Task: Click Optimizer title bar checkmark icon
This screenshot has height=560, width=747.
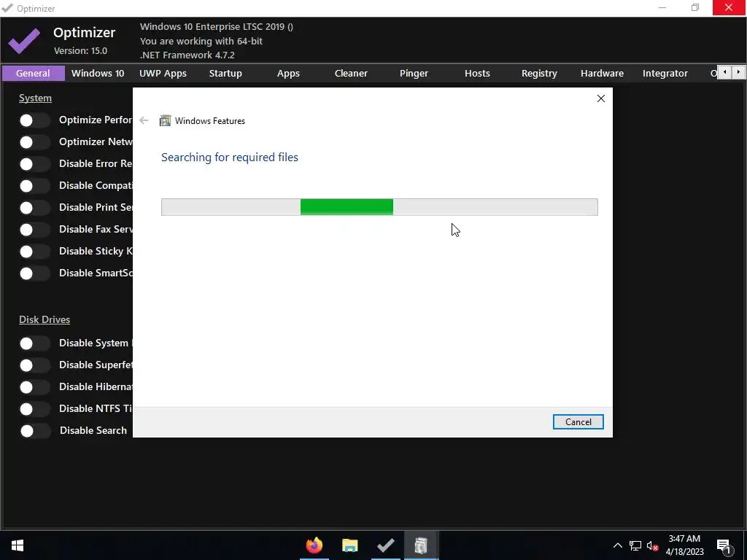Action: coord(7,8)
